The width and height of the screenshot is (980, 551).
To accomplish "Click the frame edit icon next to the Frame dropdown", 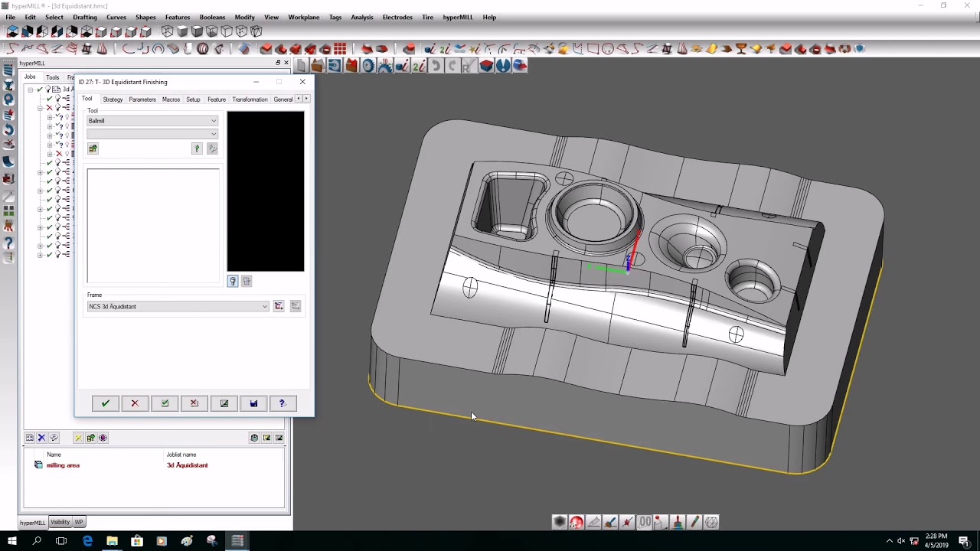I will [279, 306].
